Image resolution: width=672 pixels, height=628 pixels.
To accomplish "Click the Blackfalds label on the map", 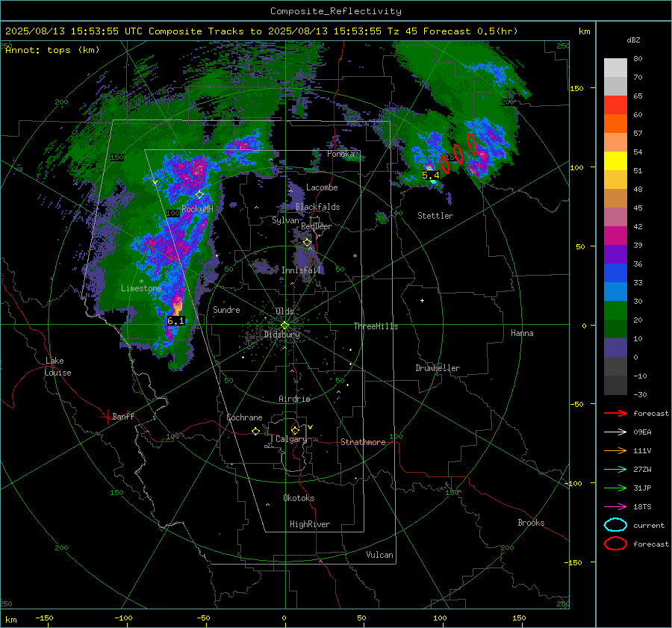I will (x=317, y=207).
